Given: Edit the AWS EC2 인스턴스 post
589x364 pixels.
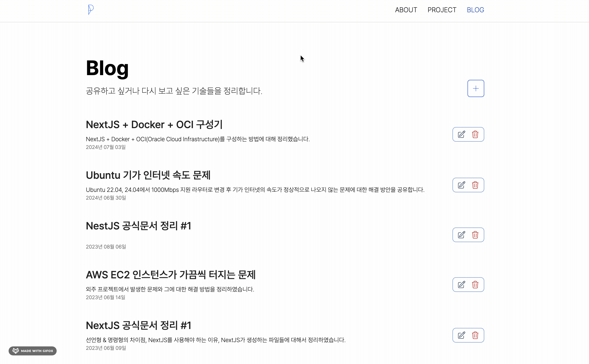Looking at the screenshot, I should [x=461, y=285].
